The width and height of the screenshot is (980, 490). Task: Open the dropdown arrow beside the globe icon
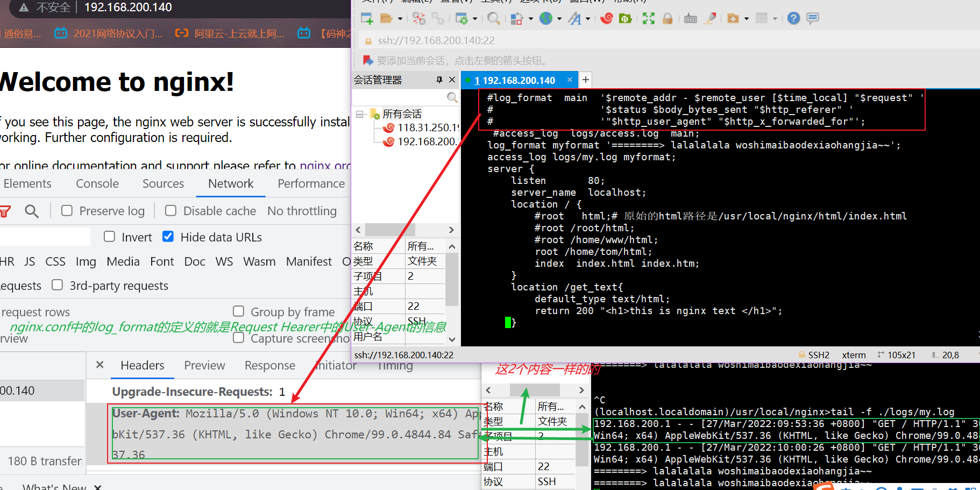pos(559,19)
